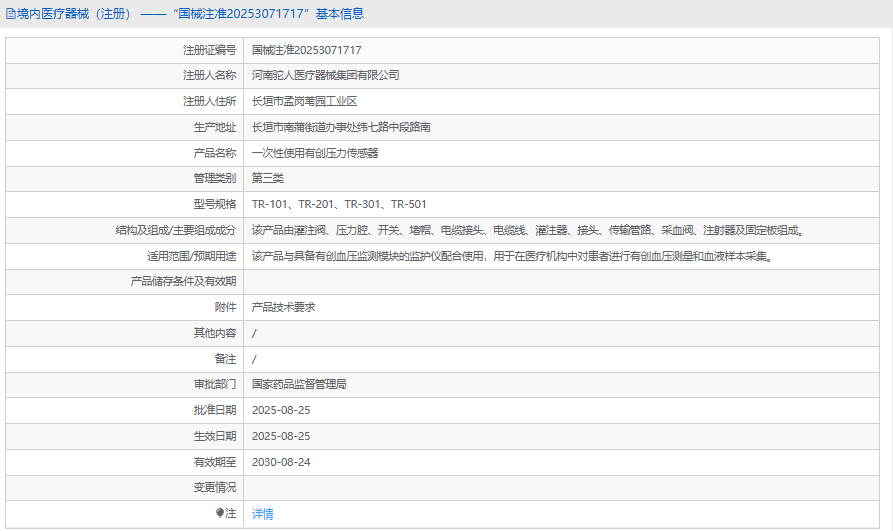Click the 结构及组成/主要组成成分 label
The width and height of the screenshot is (893, 531).
176,230
